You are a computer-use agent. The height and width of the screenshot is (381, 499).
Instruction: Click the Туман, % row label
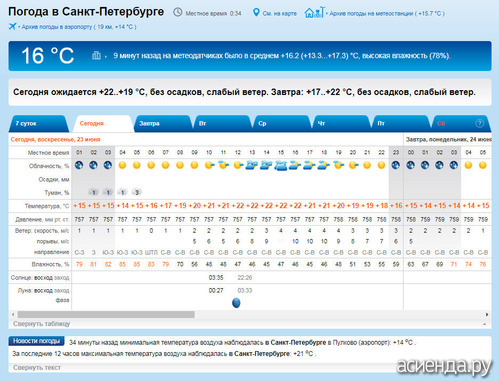click(57, 193)
